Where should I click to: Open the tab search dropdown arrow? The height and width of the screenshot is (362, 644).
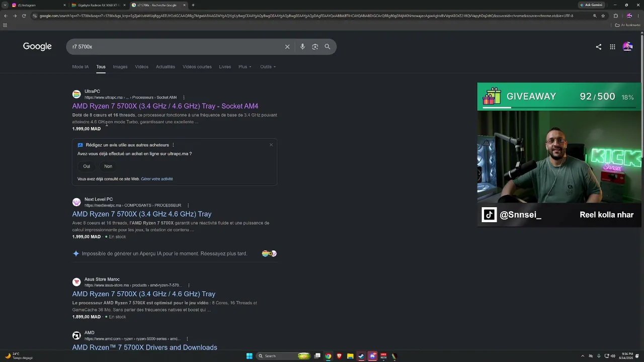6,5
